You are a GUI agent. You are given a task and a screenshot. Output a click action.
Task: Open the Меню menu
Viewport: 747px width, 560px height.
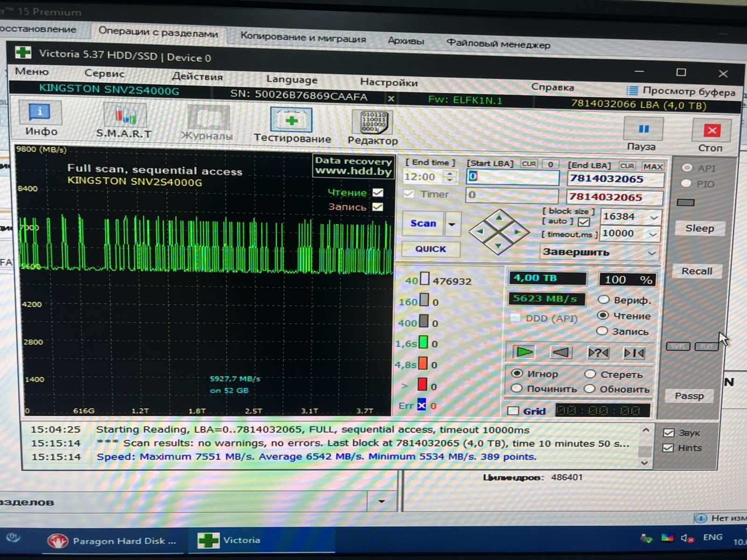(32, 71)
